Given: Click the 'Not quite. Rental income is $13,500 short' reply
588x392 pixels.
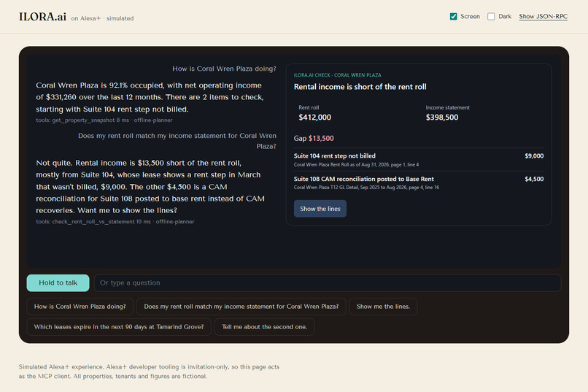Looking at the screenshot, I should [x=150, y=186].
